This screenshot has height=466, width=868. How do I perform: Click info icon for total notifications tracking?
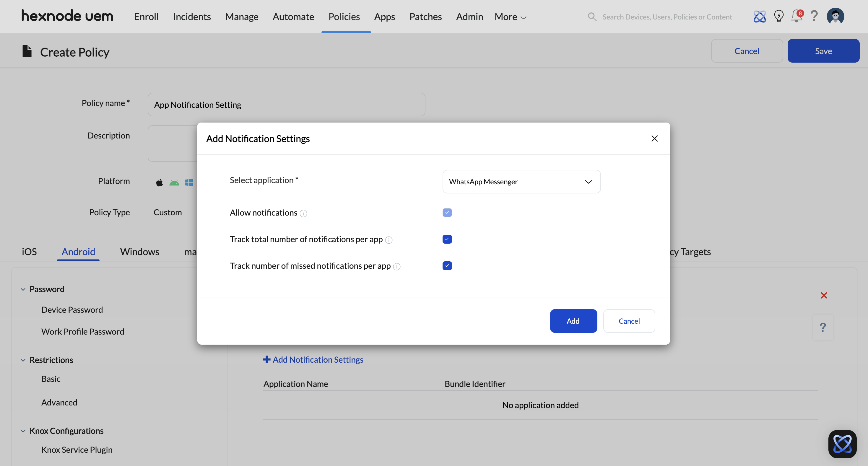click(389, 240)
